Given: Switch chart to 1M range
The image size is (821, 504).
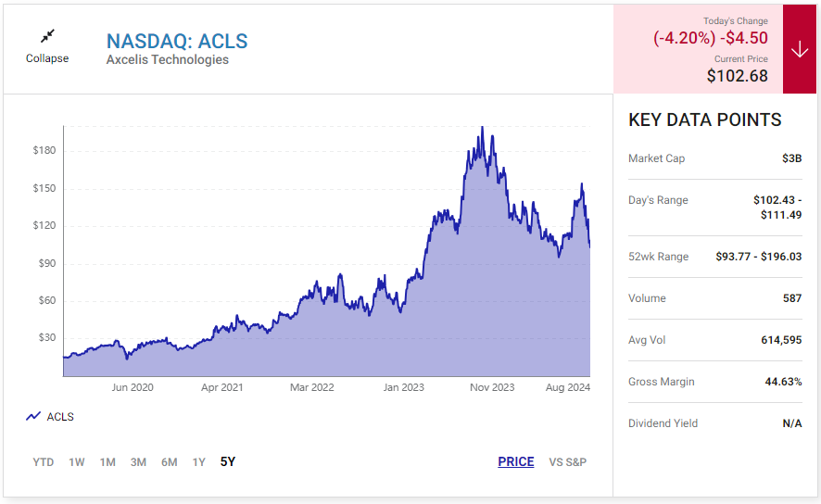Looking at the screenshot, I should (107, 462).
